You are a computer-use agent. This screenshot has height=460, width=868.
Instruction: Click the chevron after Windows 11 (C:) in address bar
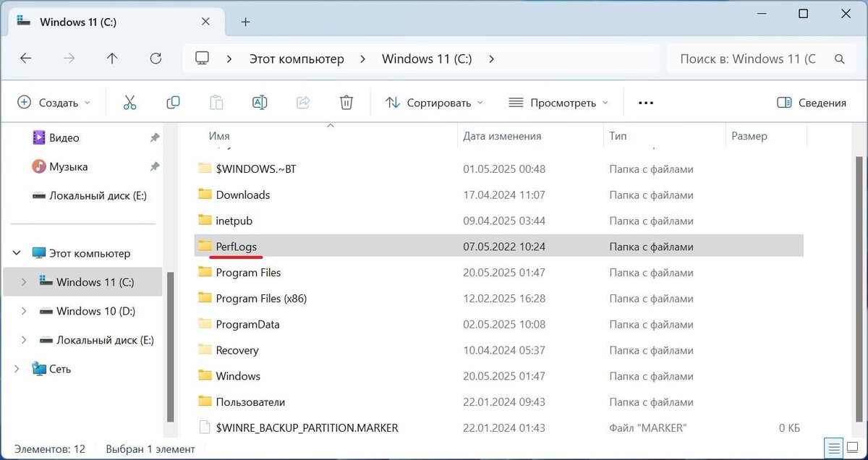click(492, 59)
